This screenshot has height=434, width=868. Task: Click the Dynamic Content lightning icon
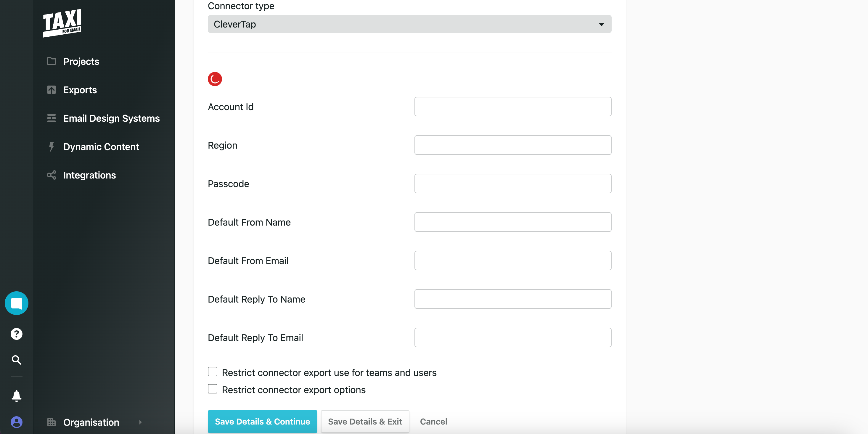click(51, 147)
